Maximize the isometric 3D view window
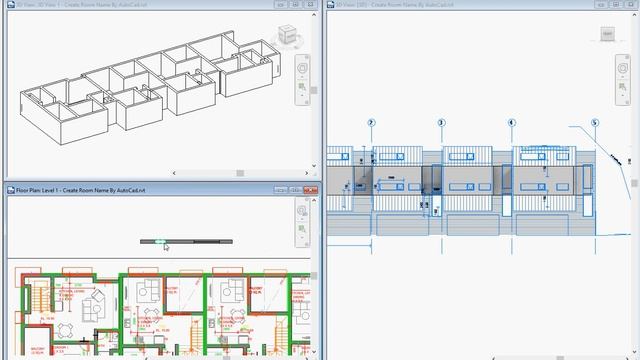The height and width of the screenshot is (360, 640). [296, 4]
